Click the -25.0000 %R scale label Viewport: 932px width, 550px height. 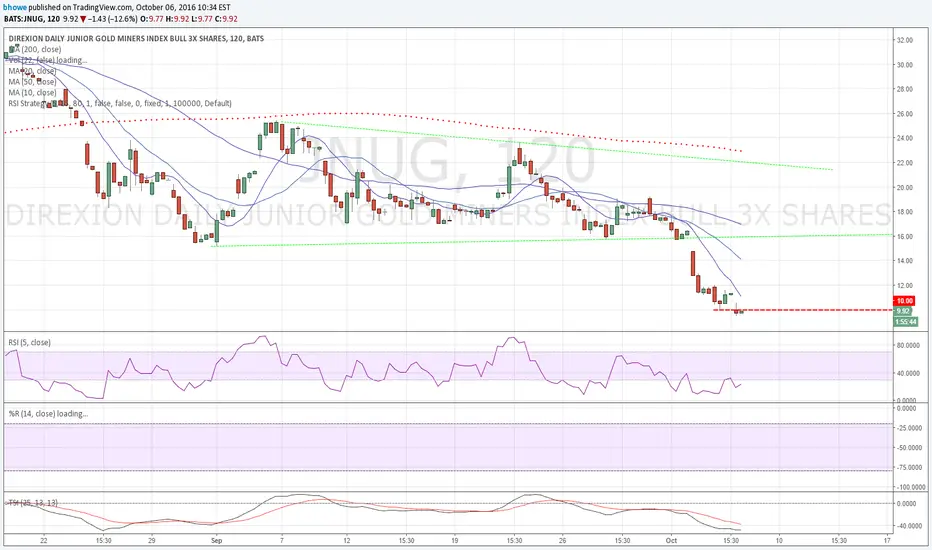point(911,428)
